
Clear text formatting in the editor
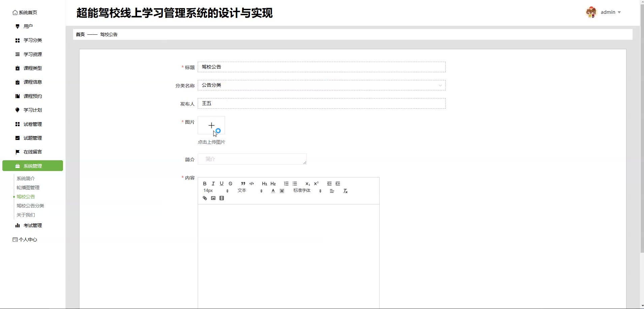[345, 191]
